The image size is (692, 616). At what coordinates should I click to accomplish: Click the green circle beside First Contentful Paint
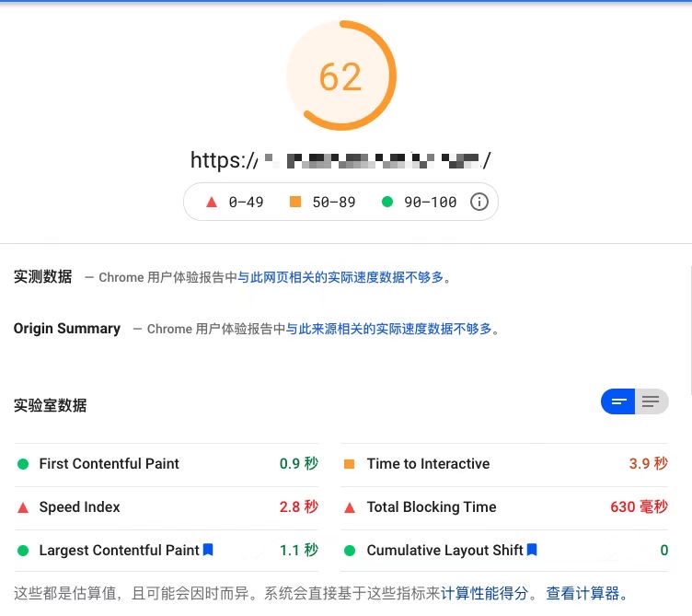(x=23, y=464)
